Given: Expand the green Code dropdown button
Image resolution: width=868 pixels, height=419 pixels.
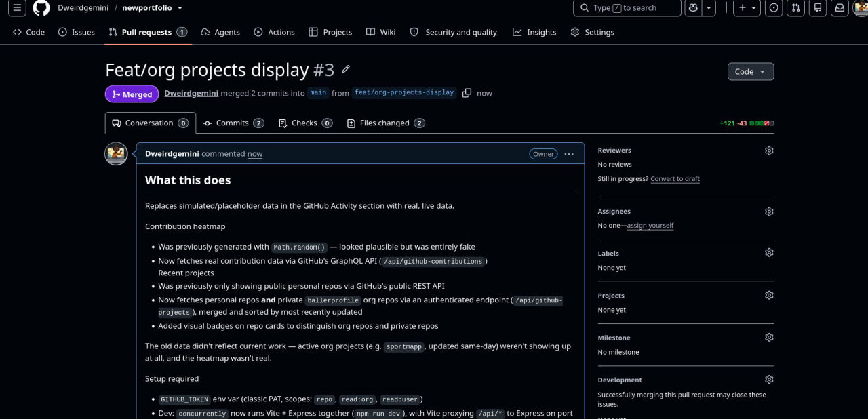Looking at the screenshot, I should coord(750,71).
